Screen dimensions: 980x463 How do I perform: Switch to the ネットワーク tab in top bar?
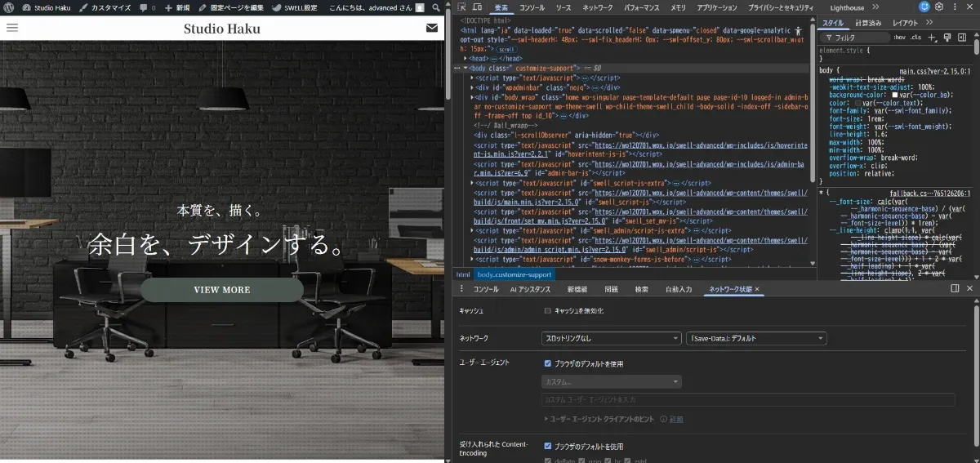point(598,7)
